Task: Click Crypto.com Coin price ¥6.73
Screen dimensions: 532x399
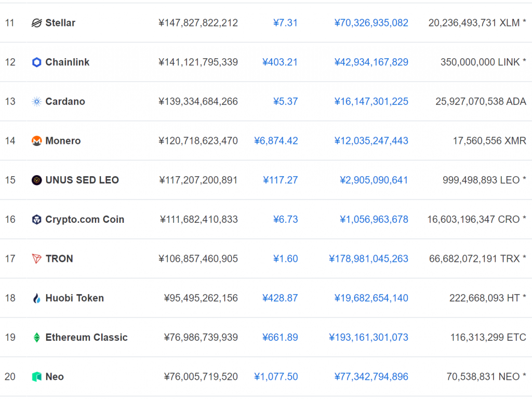Action: point(285,220)
